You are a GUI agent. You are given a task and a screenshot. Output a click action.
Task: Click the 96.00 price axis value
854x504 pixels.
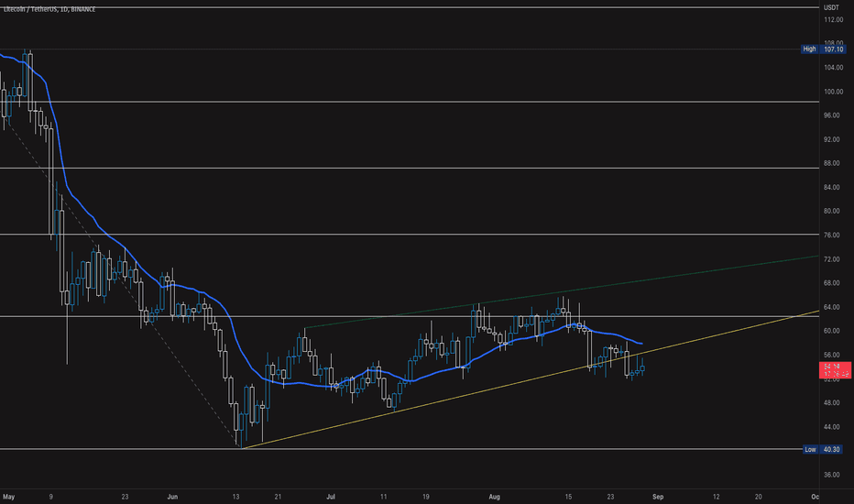pyautogui.click(x=832, y=115)
